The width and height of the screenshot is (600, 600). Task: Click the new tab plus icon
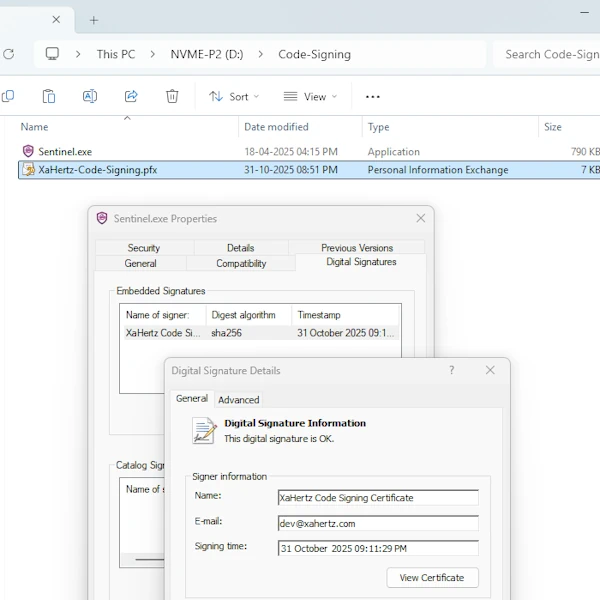94,20
